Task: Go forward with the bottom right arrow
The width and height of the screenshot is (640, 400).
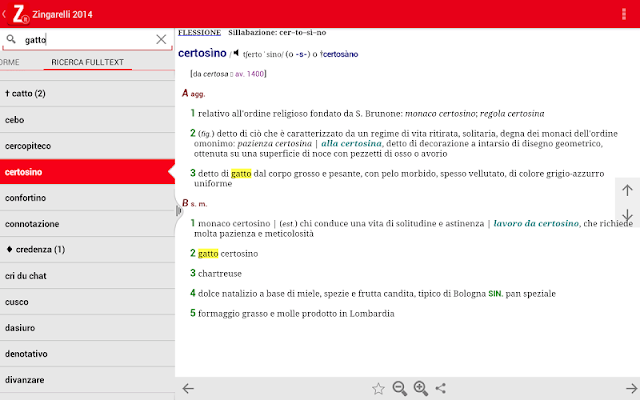Action: pos(632,388)
